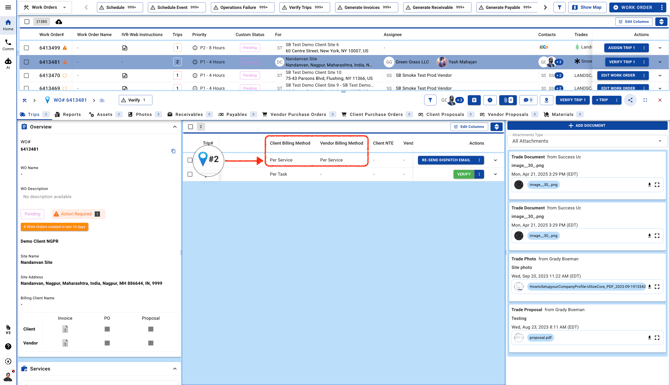Open the Vendor Purchase Orders tab
Viewport: 670px width, 385px height.
(x=298, y=115)
